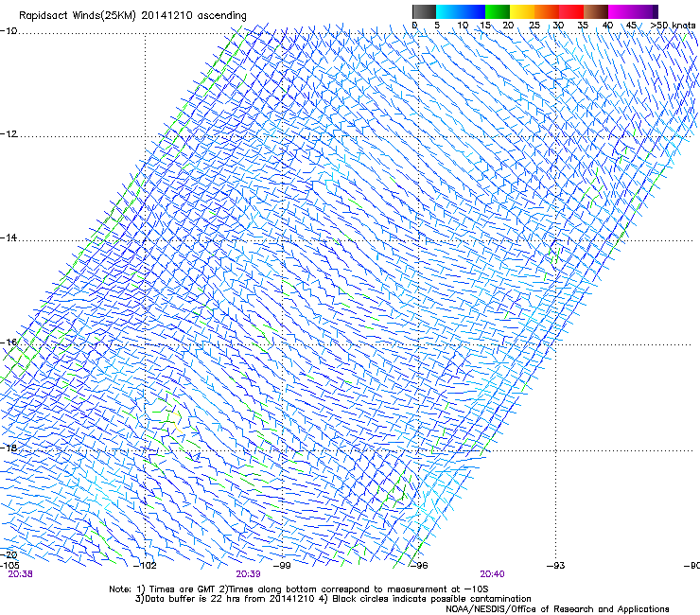Viewport: 700px width, 615px height.
Task: Click the latitude label -16
Action: pyautogui.click(x=9, y=343)
